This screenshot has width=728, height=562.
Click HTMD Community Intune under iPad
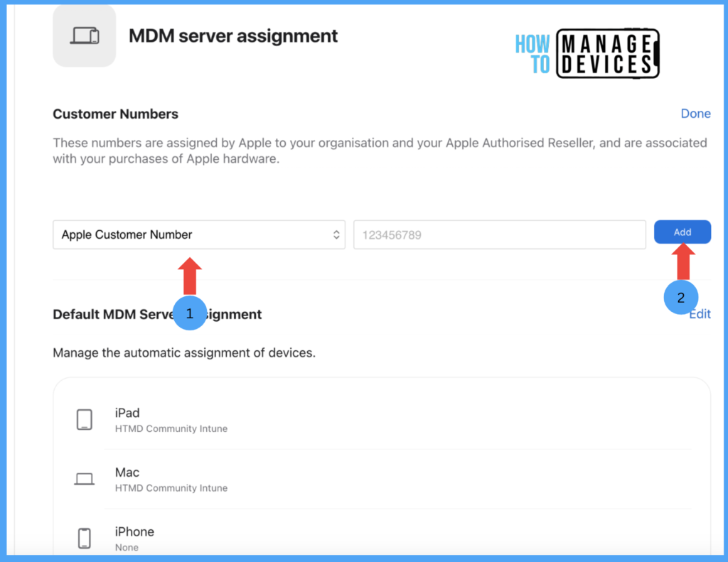pos(171,429)
